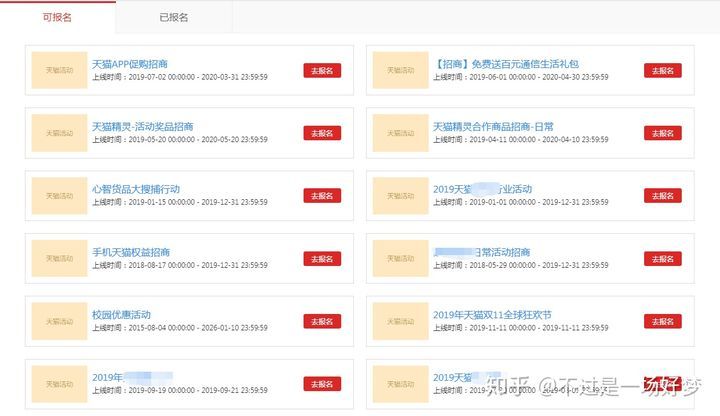Open the blurred 日常活动招商 title link

point(482,252)
